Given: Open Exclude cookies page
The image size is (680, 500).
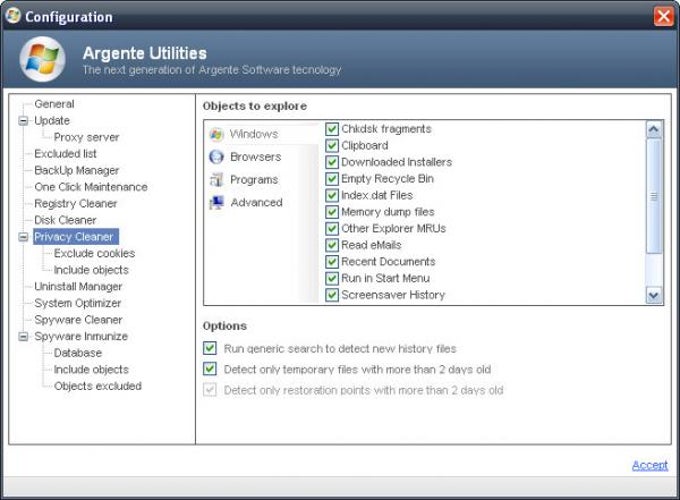Looking at the screenshot, I should tap(94, 253).
